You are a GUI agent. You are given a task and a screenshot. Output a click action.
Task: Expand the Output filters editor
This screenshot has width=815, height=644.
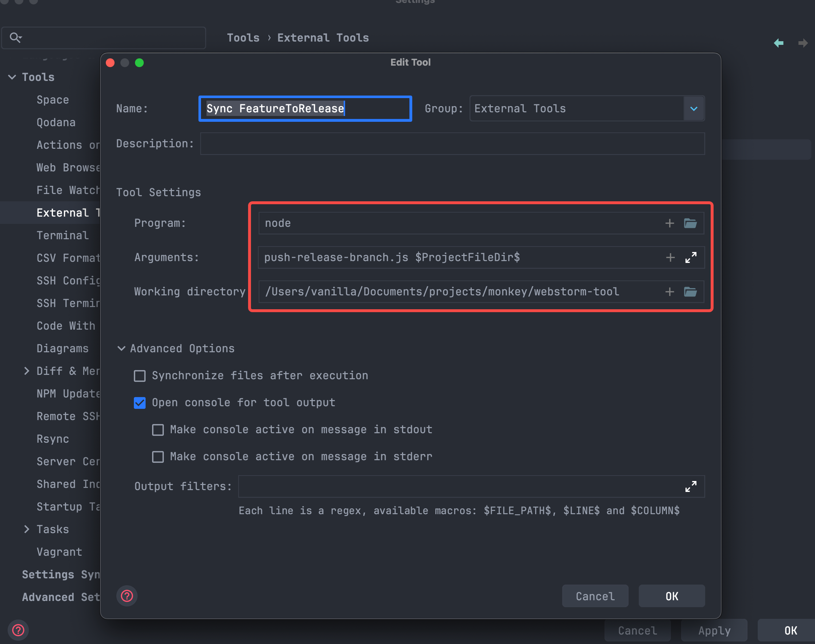[691, 486]
